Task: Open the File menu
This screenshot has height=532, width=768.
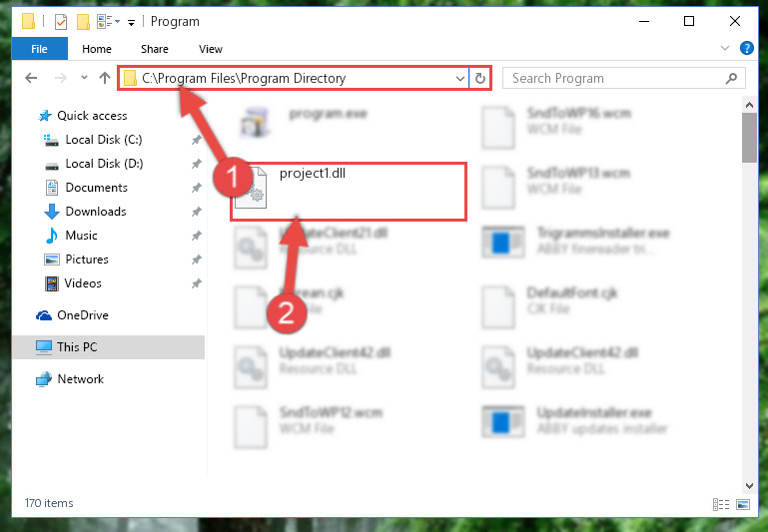Action: tap(39, 49)
